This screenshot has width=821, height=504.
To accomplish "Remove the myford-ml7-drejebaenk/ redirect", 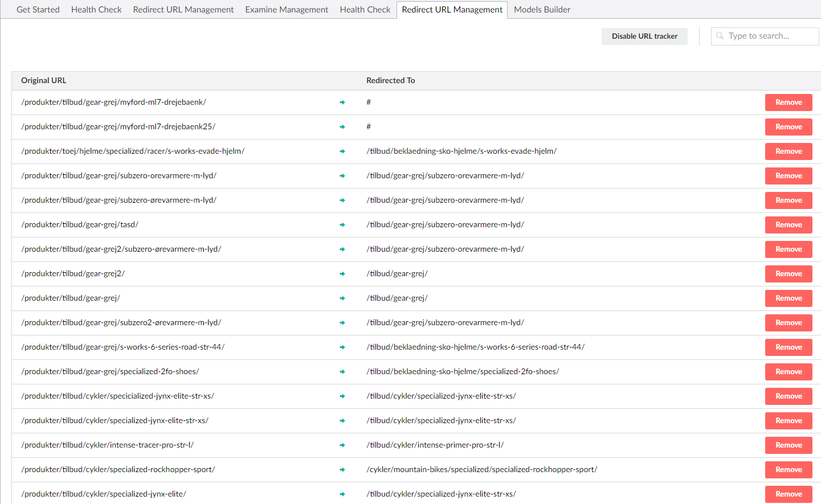I will click(x=788, y=103).
